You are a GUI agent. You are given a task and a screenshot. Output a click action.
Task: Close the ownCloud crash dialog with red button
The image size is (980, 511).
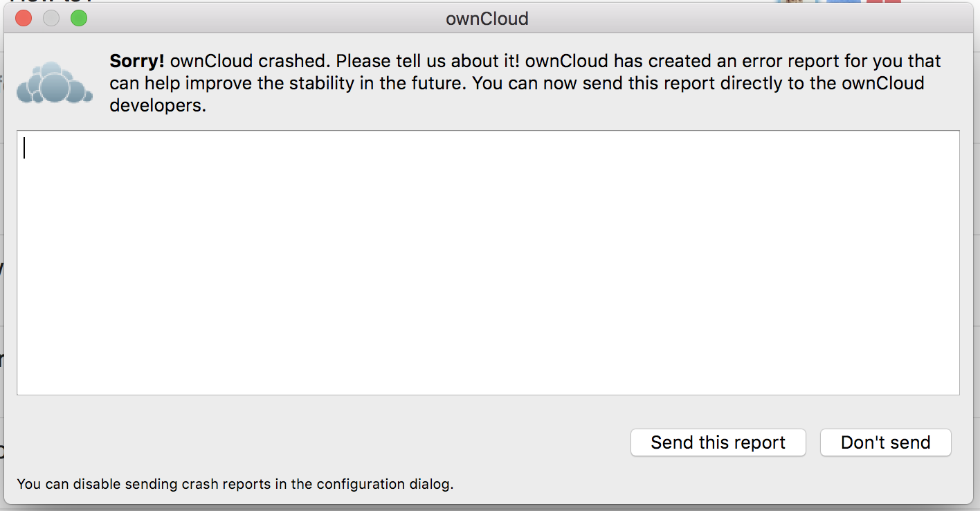point(24,18)
